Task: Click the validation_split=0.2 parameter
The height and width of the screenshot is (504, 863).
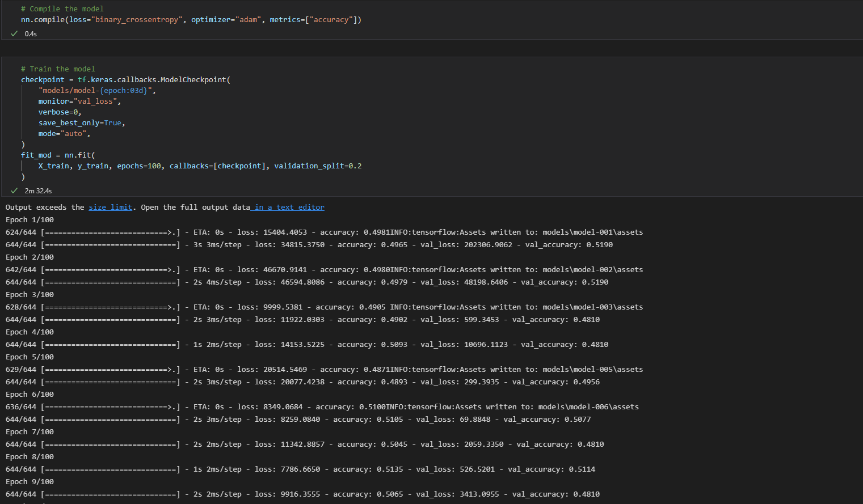Action: 318,165
